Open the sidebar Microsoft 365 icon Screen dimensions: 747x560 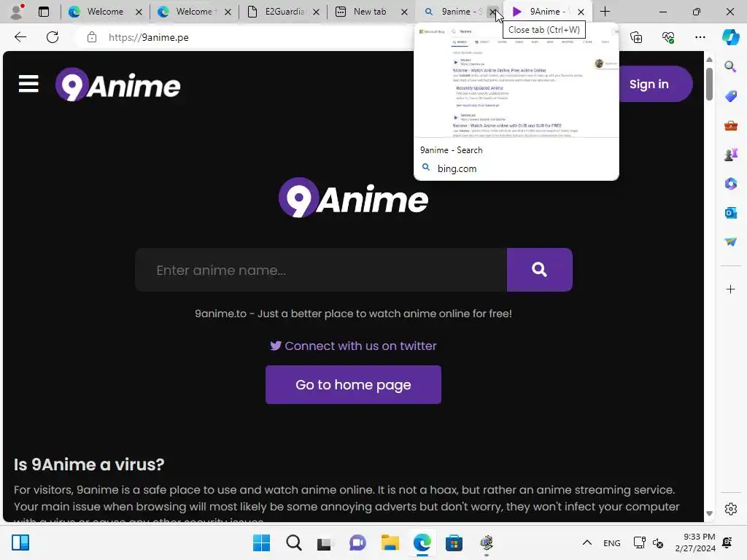click(730, 183)
